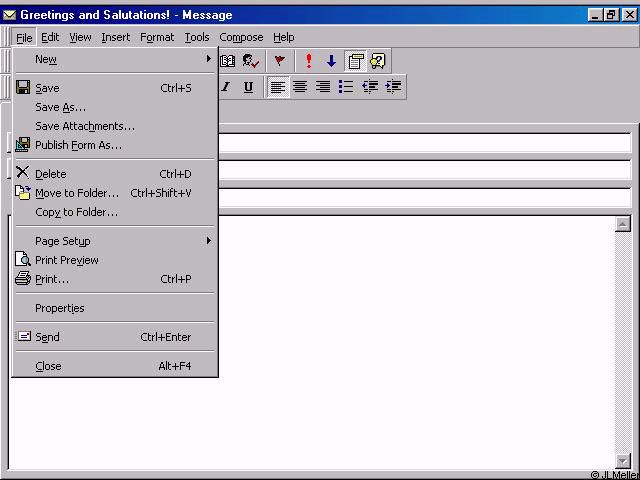Enable center alignment
The width and height of the screenshot is (640, 480).
click(300, 87)
